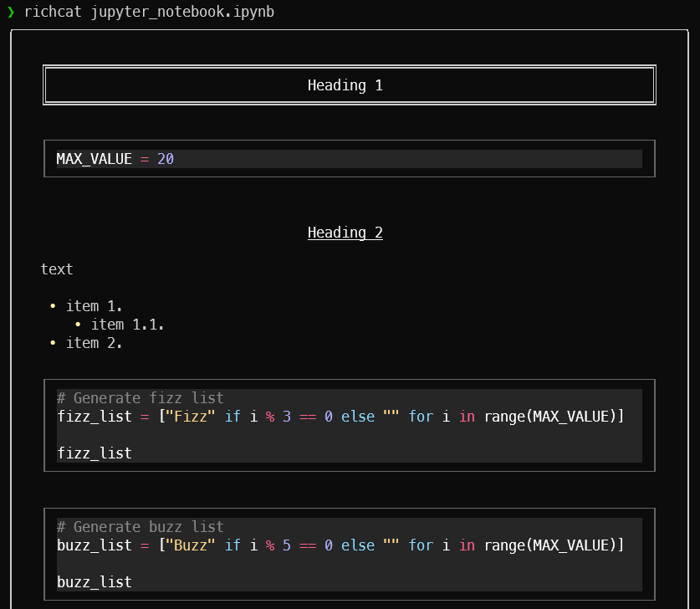700x609 pixels.
Task: Click the richcat command in the terminal prompt
Action: [x=52, y=12]
